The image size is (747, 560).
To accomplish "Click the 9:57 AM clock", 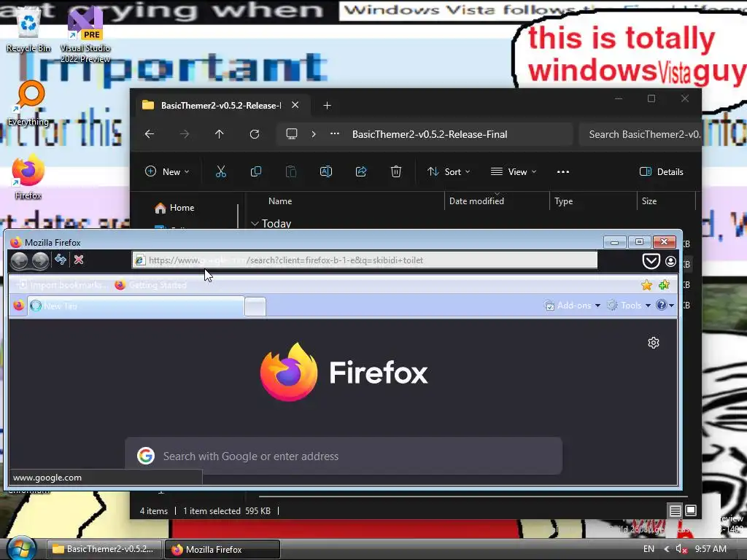I will point(711,549).
